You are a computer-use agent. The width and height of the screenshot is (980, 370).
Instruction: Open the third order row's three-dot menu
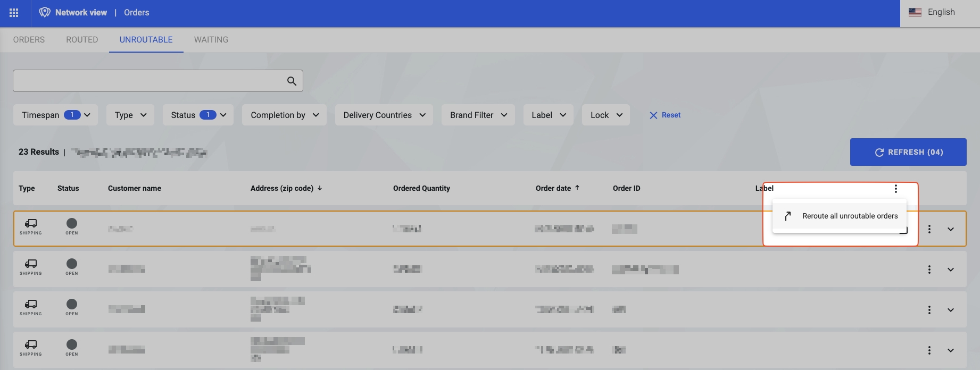tap(929, 310)
